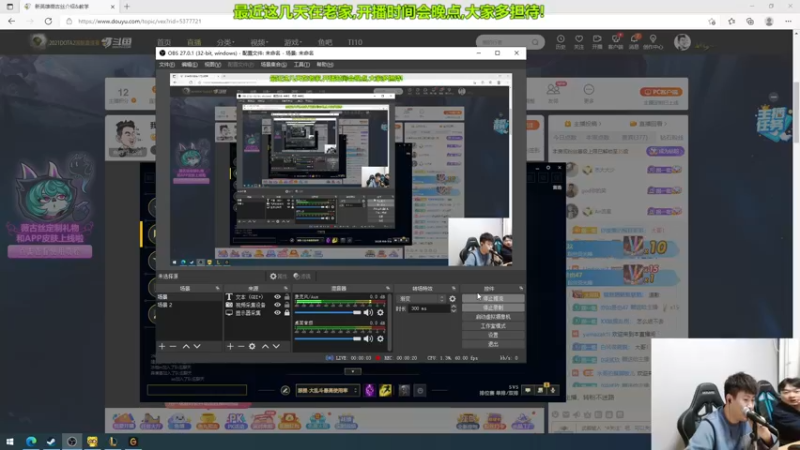Open 桌面音频 audio settings gear
Screen dimensions: 800x450
tap(380, 339)
